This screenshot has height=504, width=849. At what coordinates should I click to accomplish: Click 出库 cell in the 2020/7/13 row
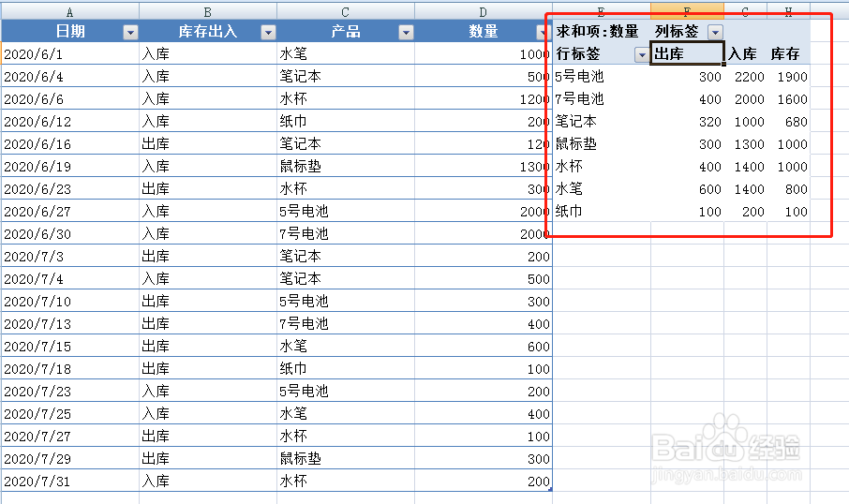click(208, 324)
